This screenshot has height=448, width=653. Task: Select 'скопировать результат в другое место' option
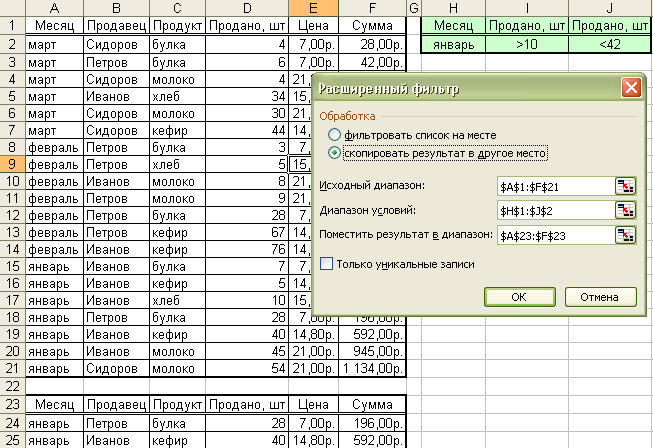click(334, 153)
